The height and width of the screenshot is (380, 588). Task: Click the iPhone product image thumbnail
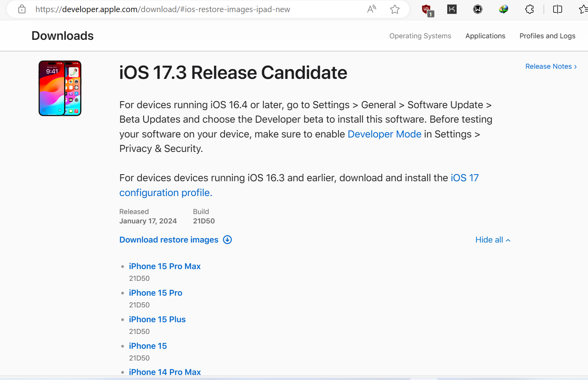[60, 88]
